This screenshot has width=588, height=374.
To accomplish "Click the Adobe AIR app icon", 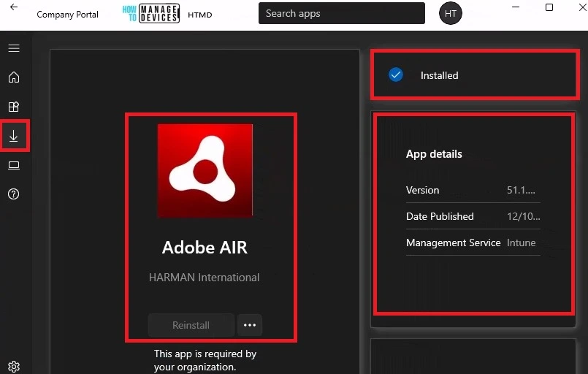I will coord(205,171).
